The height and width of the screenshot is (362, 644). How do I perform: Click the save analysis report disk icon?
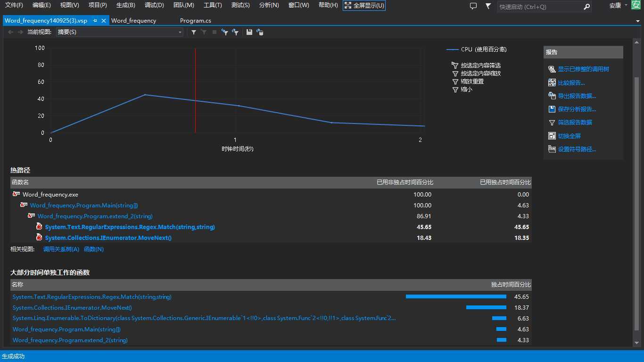click(552, 109)
